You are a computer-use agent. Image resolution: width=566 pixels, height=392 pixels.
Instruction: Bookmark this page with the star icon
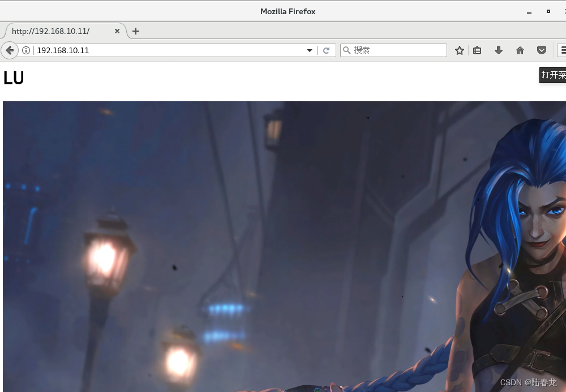tap(459, 50)
